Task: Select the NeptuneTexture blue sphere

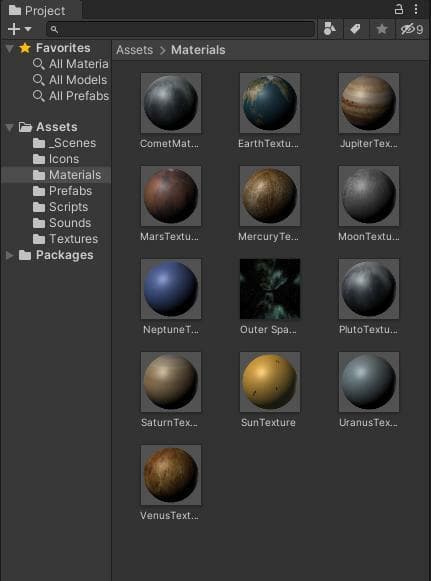Action: point(171,289)
